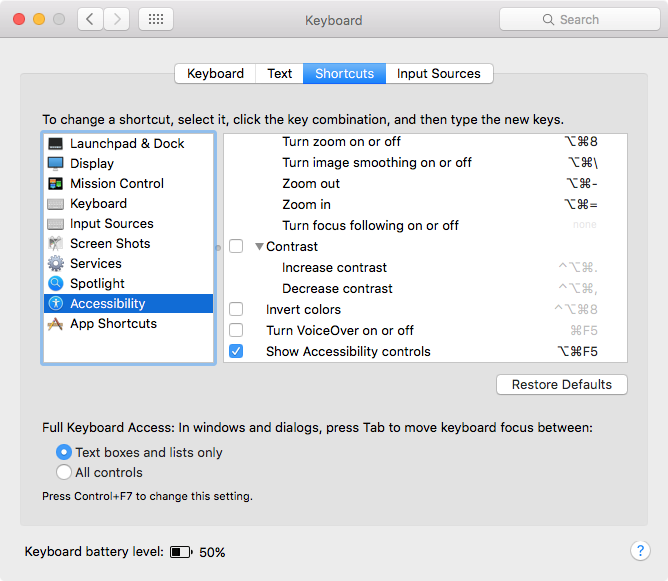
Task: Select the Display category row
Action: (128, 164)
